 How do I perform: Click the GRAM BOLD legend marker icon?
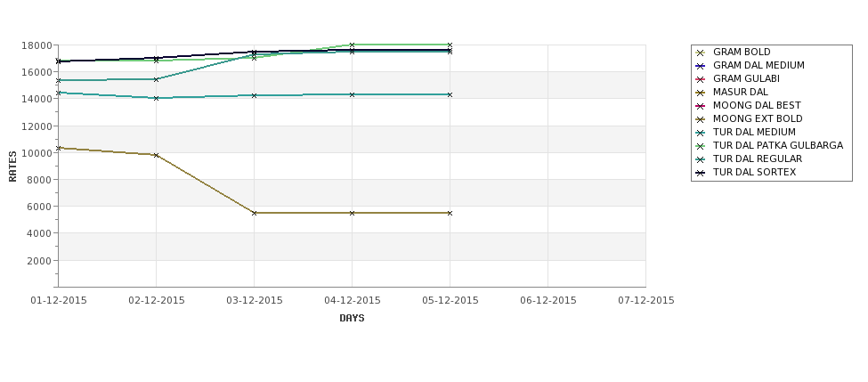(701, 53)
